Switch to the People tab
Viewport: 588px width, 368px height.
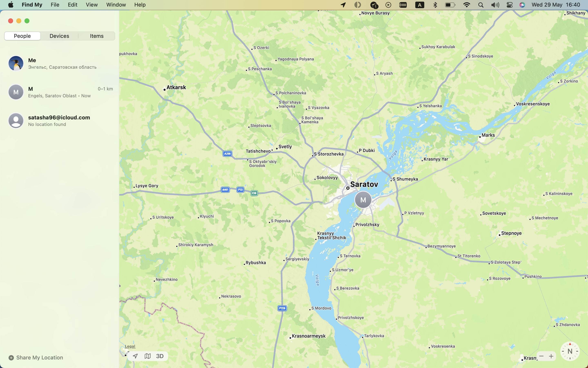pyautogui.click(x=22, y=36)
